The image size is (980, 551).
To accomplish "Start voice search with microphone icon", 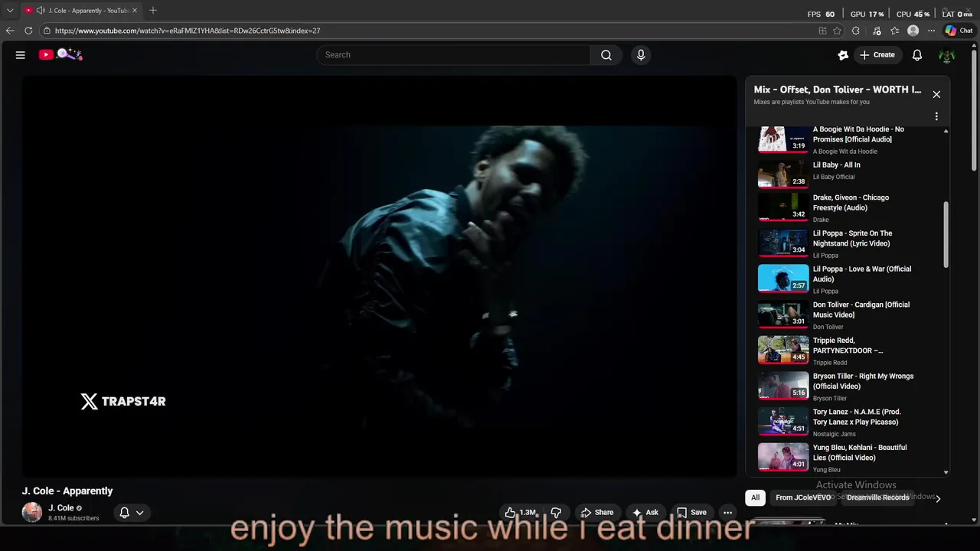I will pyautogui.click(x=641, y=55).
